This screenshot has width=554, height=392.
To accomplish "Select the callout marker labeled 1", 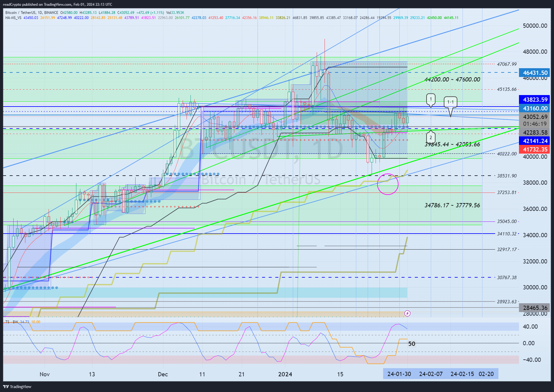I will coord(431,100).
